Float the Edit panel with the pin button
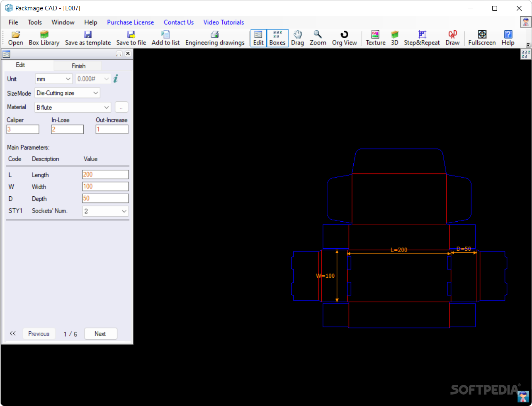The width and height of the screenshot is (532, 406). (x=119, y=54)
